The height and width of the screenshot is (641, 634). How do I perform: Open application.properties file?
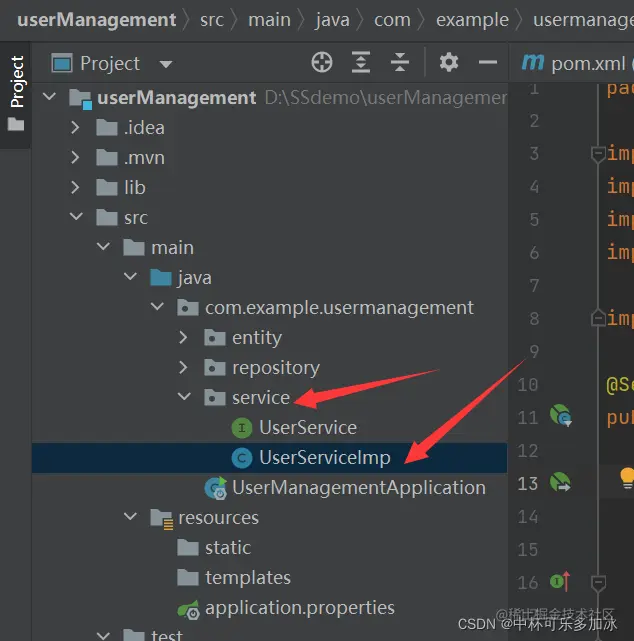click(270, 608)
